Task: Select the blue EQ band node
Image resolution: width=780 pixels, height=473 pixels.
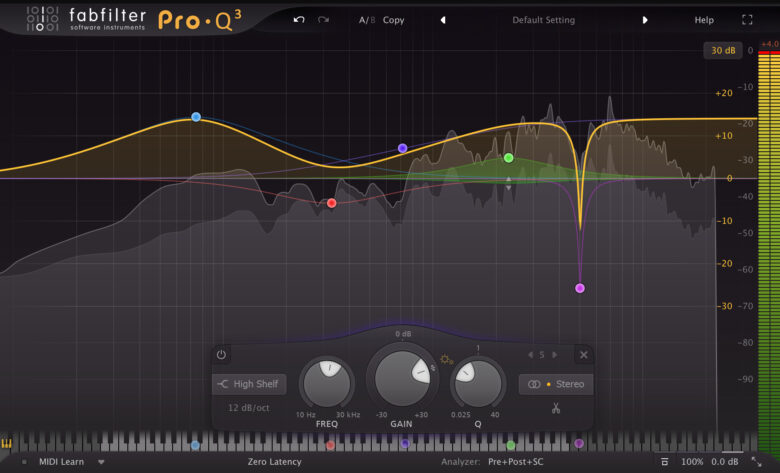Action: point(196,117)
